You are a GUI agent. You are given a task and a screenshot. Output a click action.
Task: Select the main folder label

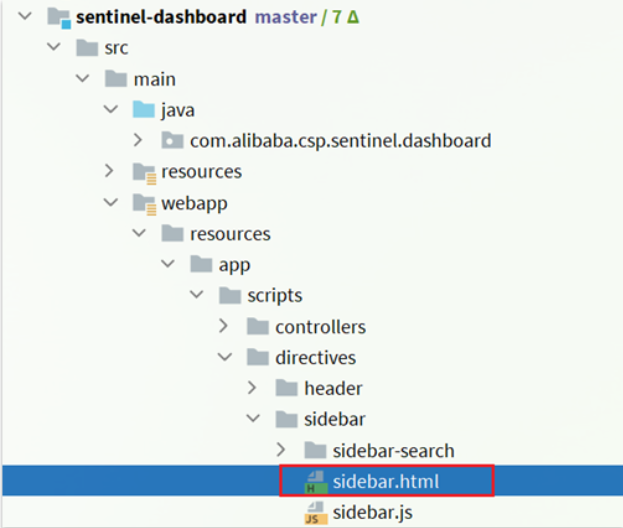point(155,79)
